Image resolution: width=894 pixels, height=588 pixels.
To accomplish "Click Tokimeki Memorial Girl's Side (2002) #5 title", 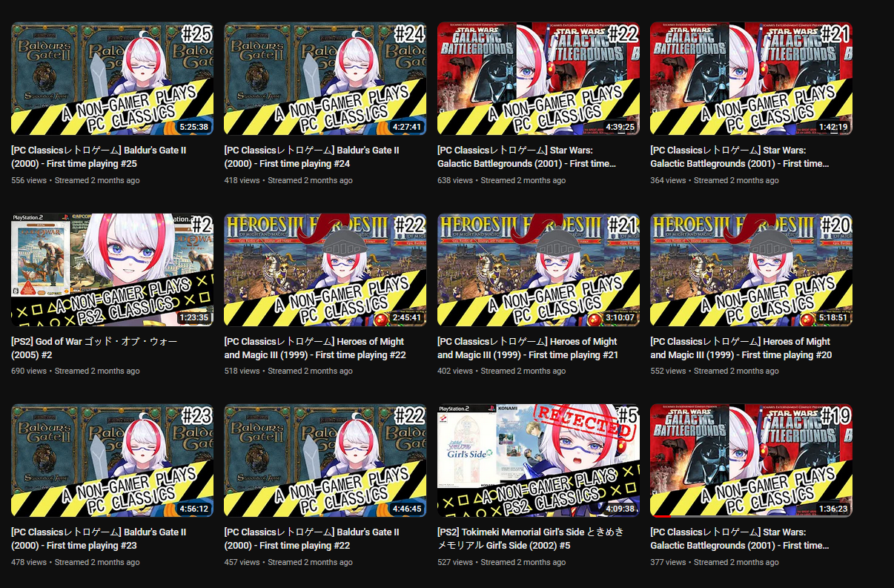I will [x=531, y=538].
